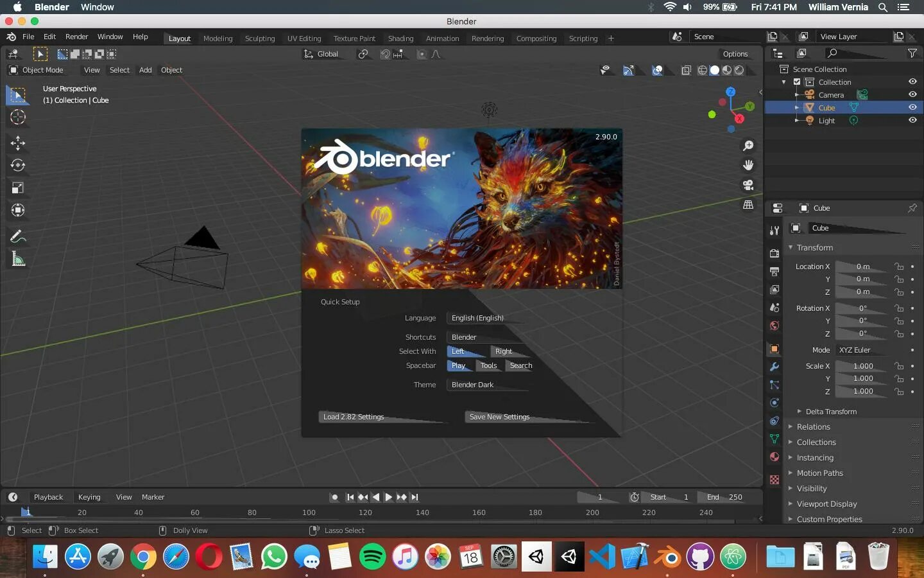Expand the Motion Paths panel
This screenshot has width=924, height=578.
pos(819,473)
